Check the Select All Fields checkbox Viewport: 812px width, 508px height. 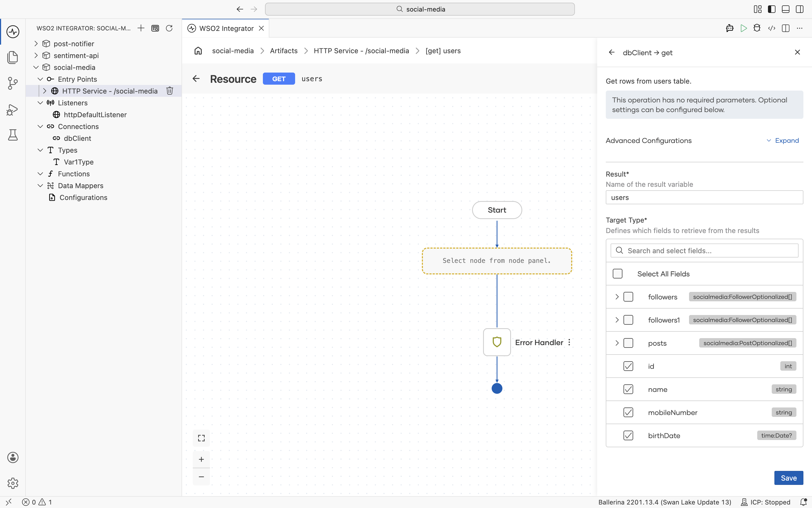coord(617,274)
